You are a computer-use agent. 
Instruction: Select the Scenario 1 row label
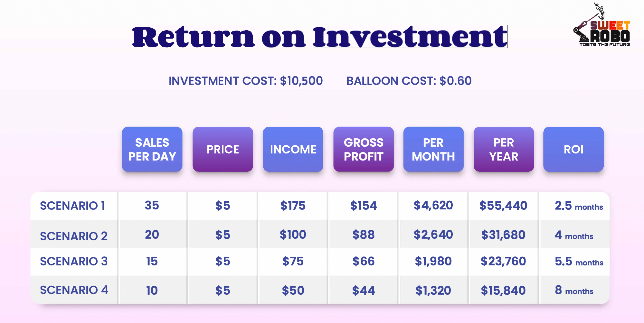point(72,206)
